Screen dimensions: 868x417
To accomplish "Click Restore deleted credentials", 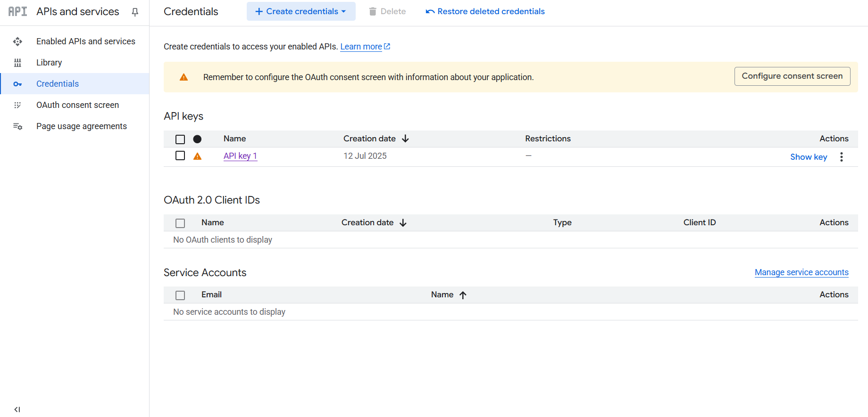I will click(485, 11).
